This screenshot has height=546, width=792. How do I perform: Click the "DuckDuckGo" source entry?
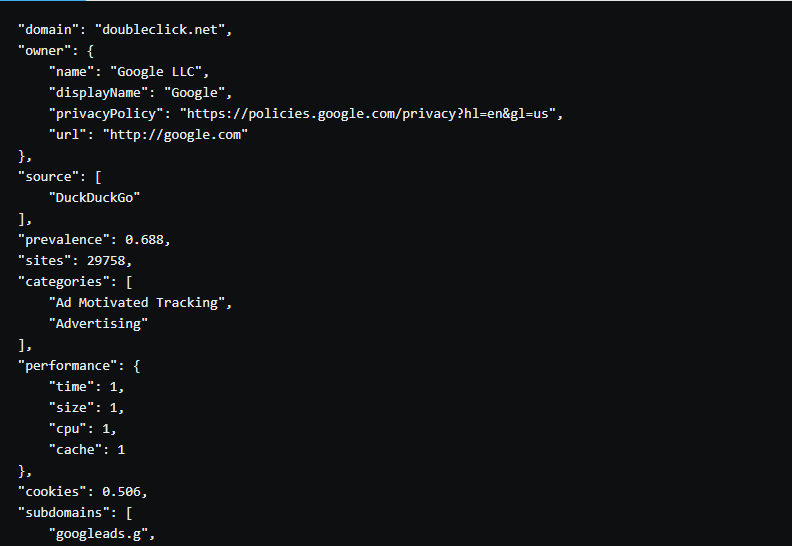(x=94, y=197)
